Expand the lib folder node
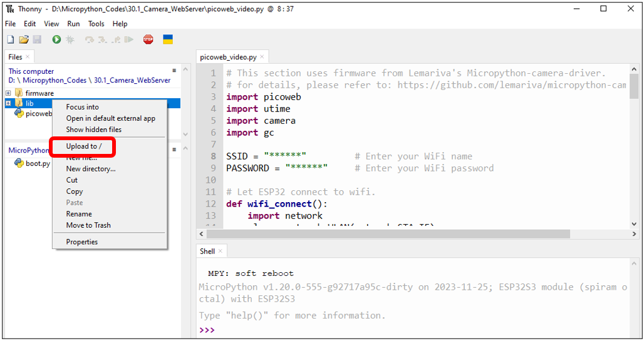Screen dimensions: 644x341 pos(8,103)
